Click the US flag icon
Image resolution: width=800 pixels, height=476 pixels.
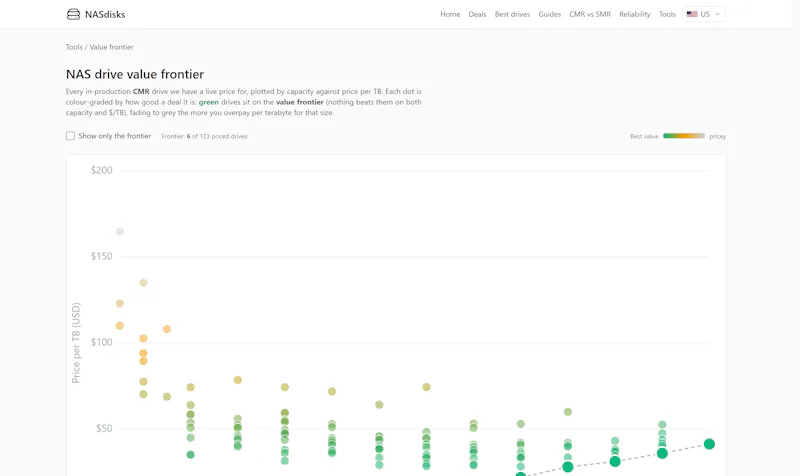(x=692, y=14)
